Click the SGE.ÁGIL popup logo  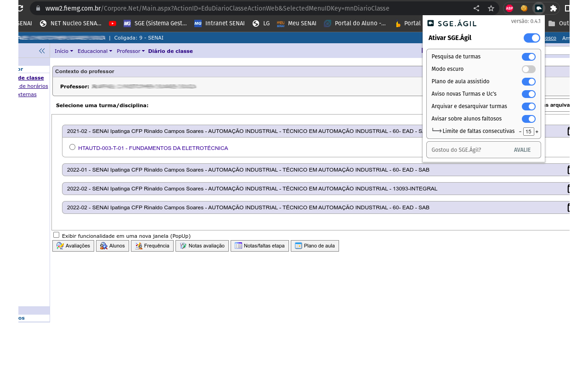(x=452, y=23)
